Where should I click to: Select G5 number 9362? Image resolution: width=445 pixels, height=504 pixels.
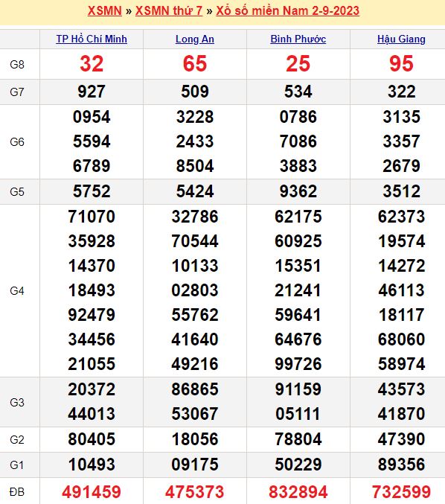[298, 191]
